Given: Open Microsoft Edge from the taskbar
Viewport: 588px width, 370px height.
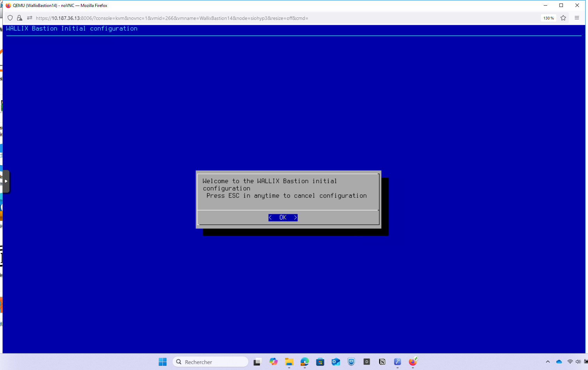Looking at the screenshot, I should pyautogui.click(x=305, y=362).
